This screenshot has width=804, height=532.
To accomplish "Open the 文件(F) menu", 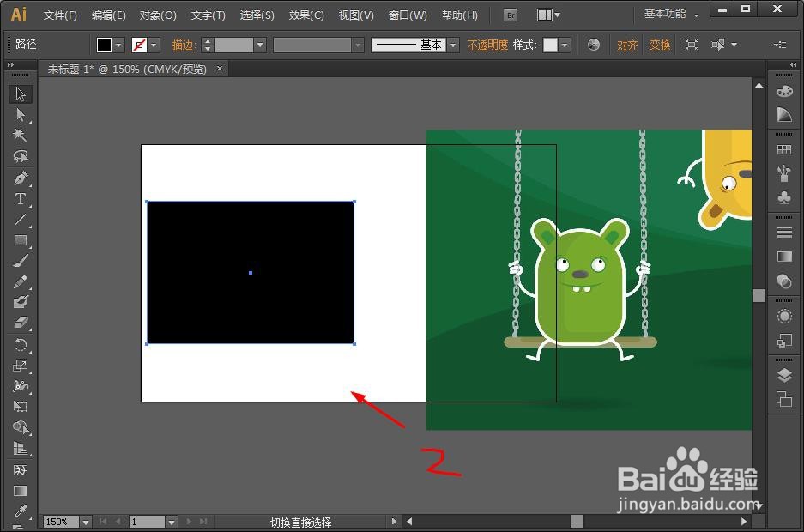I will [x=60, y=15].
